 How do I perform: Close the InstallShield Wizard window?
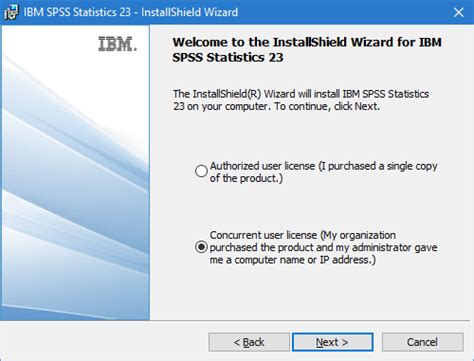(459, 12)
